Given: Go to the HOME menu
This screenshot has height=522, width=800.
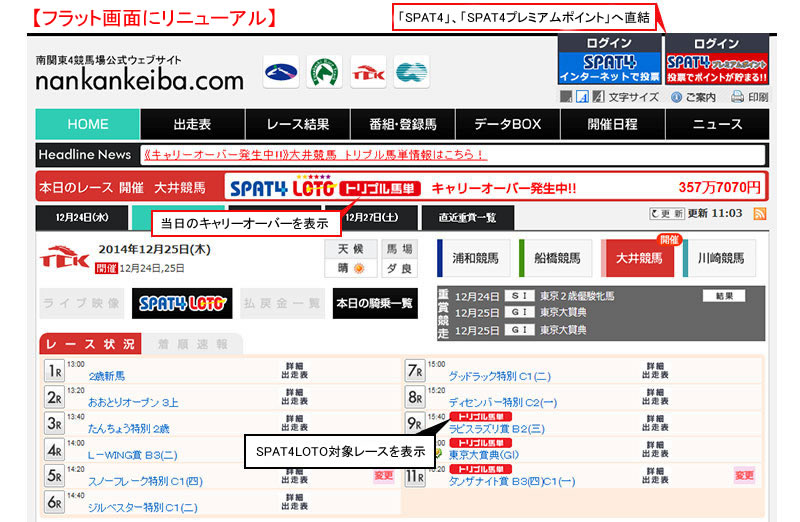Looking at the screenshot, I should click(88, 124).
